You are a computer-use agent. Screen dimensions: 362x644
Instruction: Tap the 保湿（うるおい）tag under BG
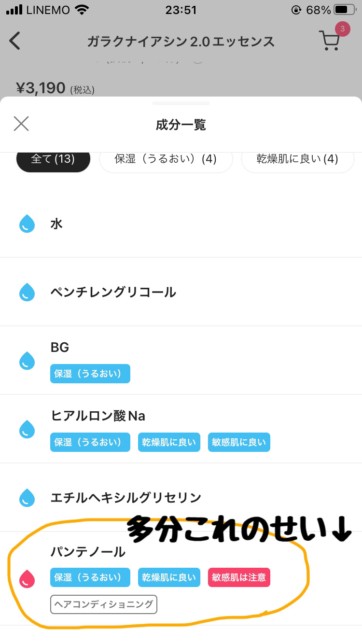pos(90,374)
